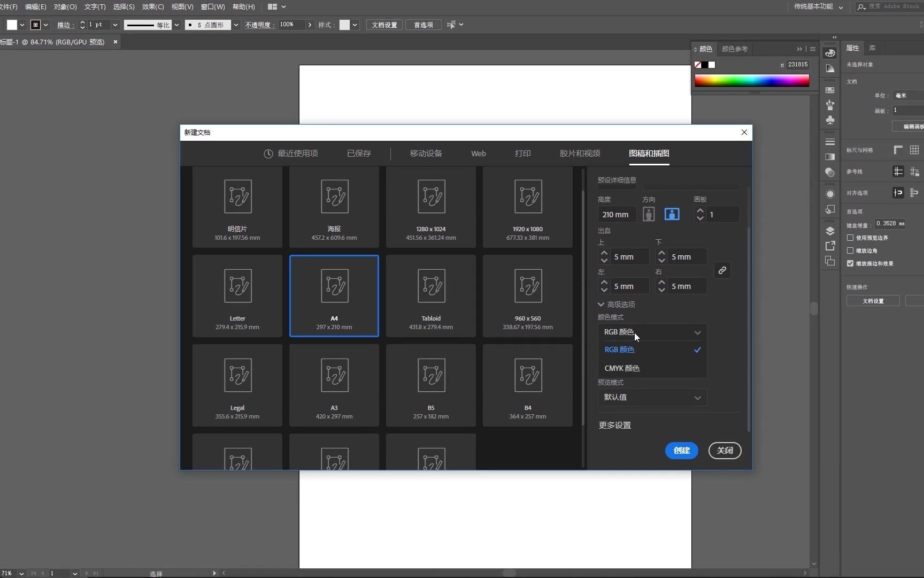Open Color panel flyout menu
Image resolution: width=924 pixels, height=578 pixels.
813,49
